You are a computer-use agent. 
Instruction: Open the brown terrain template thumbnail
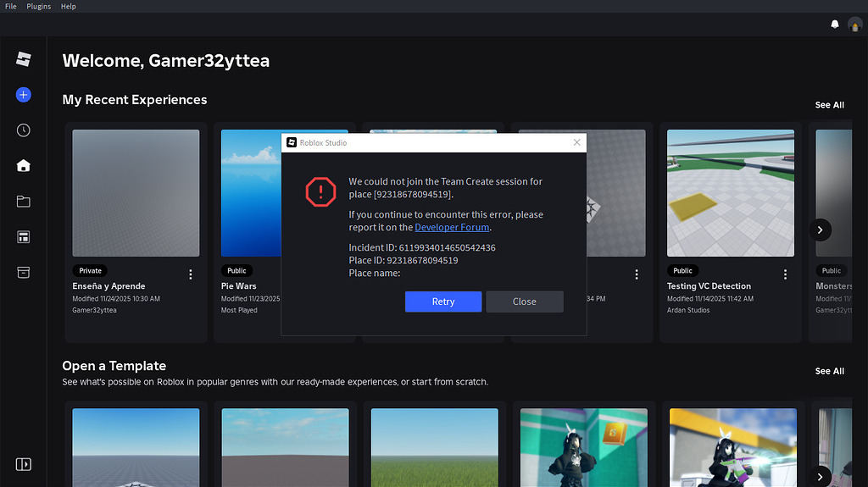click(x=285, y=448)
